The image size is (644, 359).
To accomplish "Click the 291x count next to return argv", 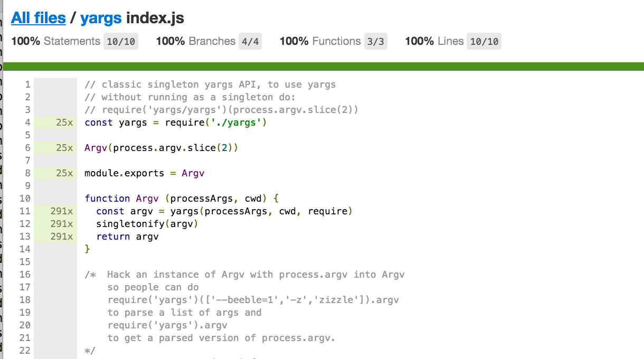I will (61, 237).
